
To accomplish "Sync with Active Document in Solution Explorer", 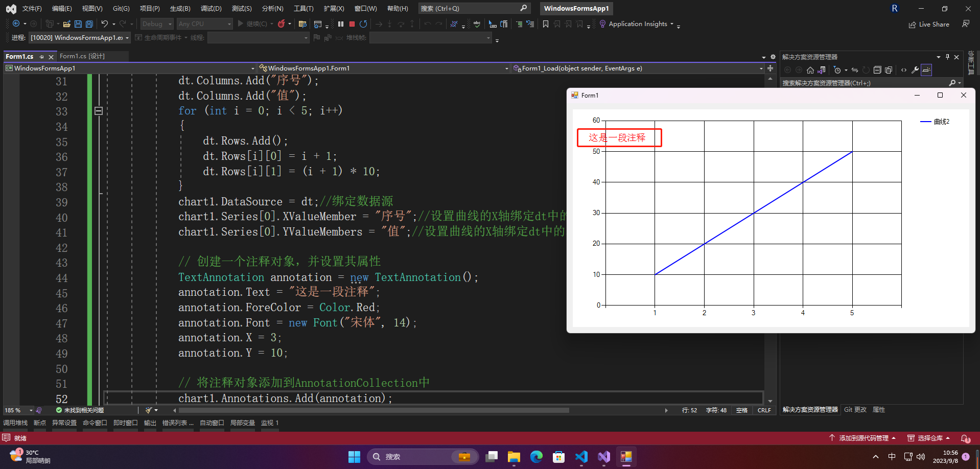I will [x=855, y=70].
